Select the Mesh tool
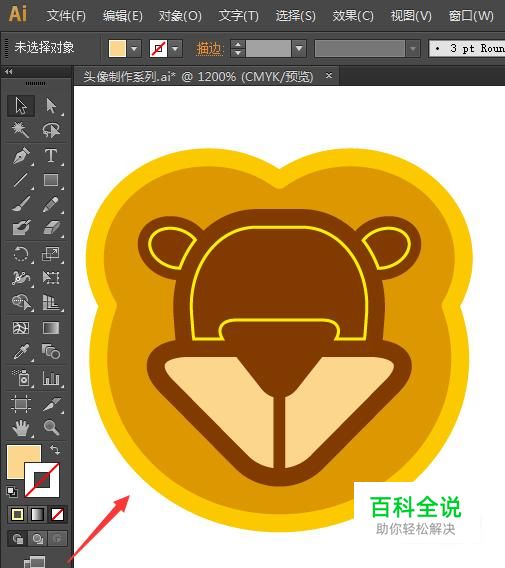The height and width of the screenshot is (568, 505). pyautogui.click(x=21, y=328)
